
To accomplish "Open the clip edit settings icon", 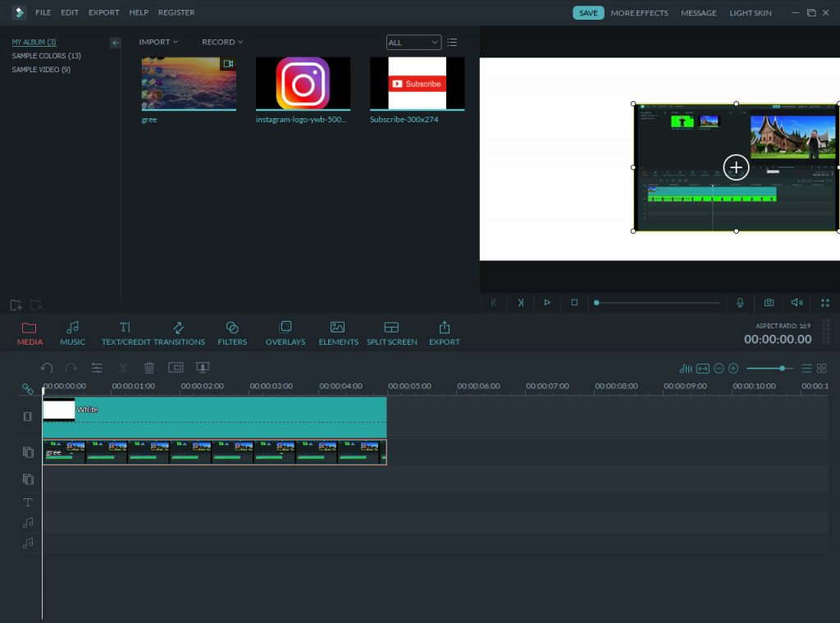I will [x=97, y=368].
